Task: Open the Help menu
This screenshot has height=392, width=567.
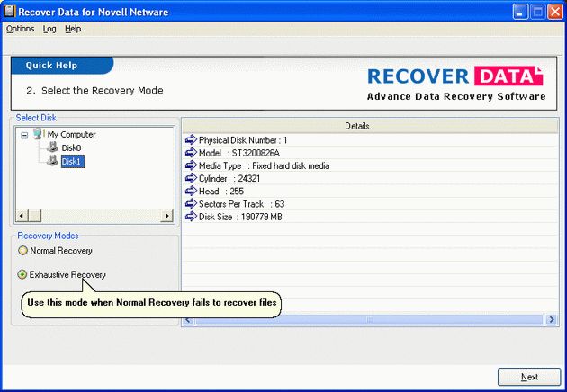Action: click(73, 29)
